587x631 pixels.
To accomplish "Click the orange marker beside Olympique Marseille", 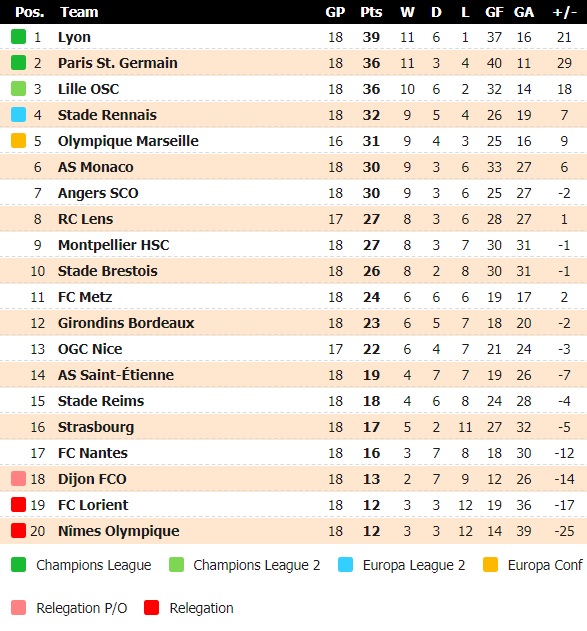I will coord(19,140).
